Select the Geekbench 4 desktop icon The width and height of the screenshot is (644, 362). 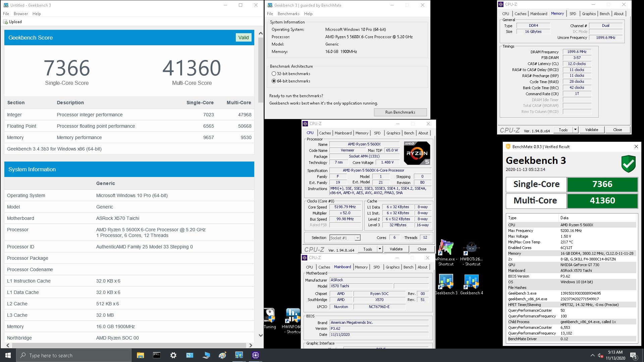click(472, 285)
